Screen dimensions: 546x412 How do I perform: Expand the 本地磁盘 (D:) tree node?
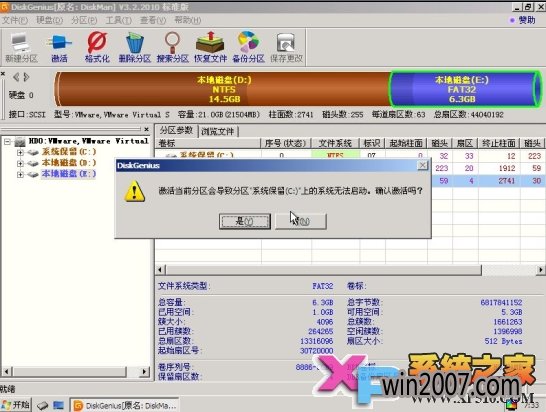(x=20, y=163)
